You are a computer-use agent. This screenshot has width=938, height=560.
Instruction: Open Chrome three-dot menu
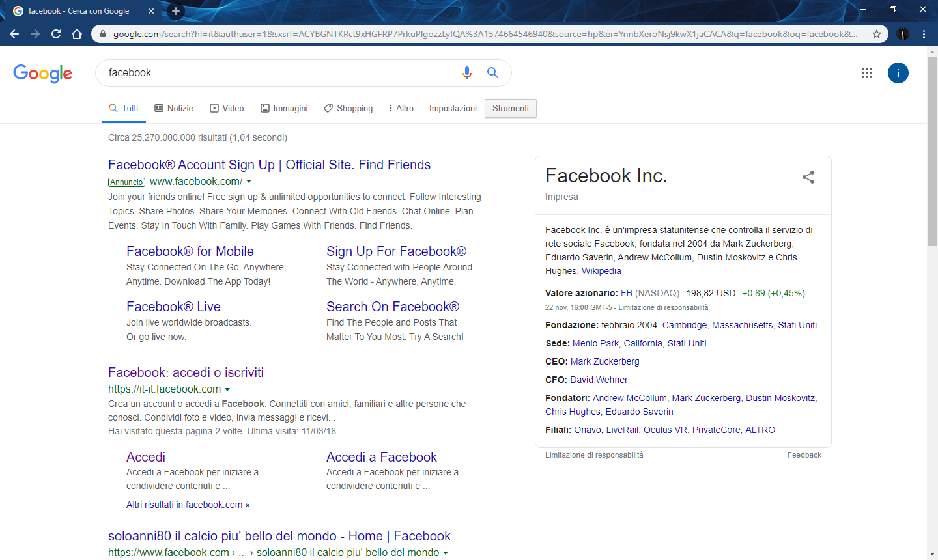[x=924, y=34]
